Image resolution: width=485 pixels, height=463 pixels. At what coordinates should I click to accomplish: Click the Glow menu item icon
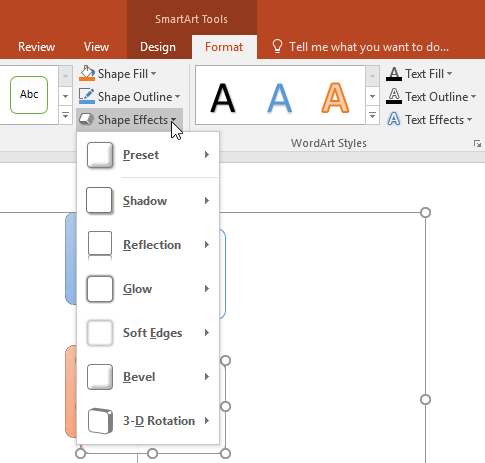coord(100,289)
